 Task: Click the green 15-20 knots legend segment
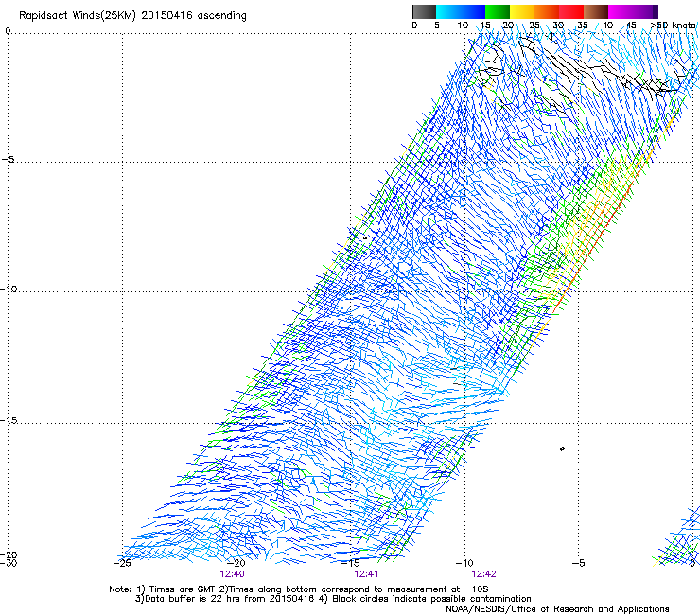498,11
